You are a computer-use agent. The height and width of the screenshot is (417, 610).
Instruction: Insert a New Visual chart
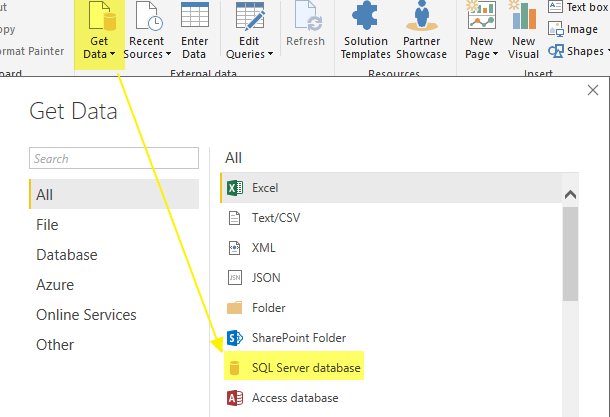[524, 31]
